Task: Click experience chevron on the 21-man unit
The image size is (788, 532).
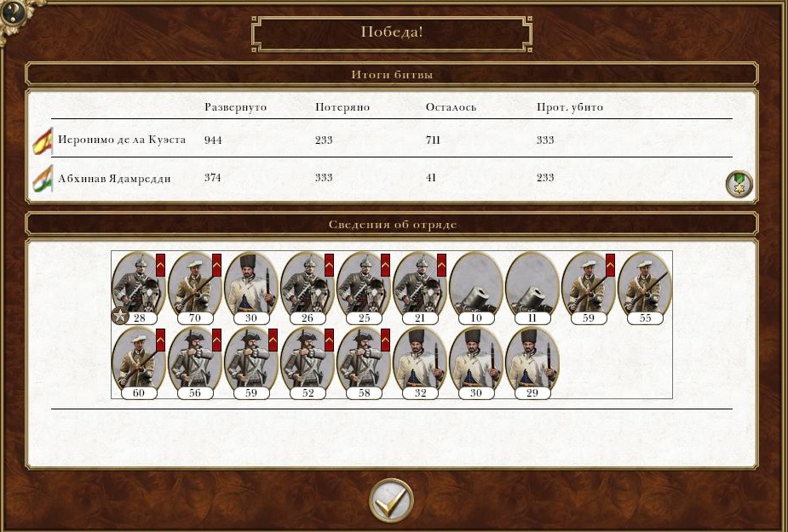Action: (442, 266)
